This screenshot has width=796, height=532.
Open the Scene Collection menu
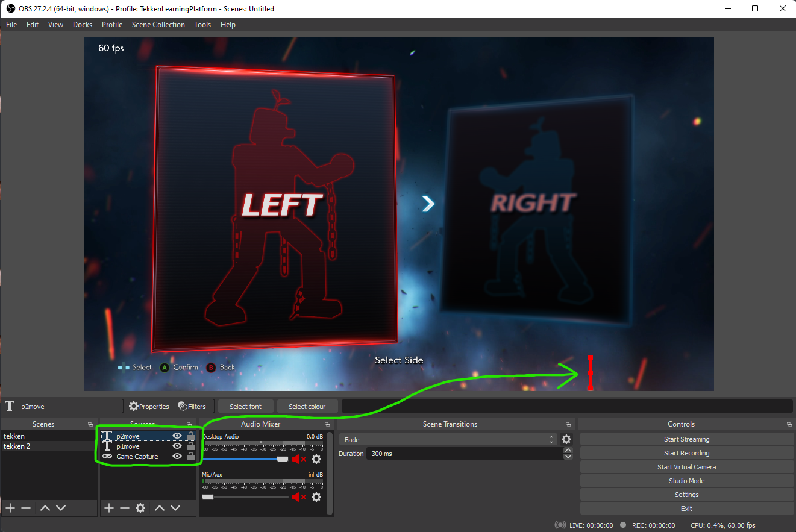[158, 25]
